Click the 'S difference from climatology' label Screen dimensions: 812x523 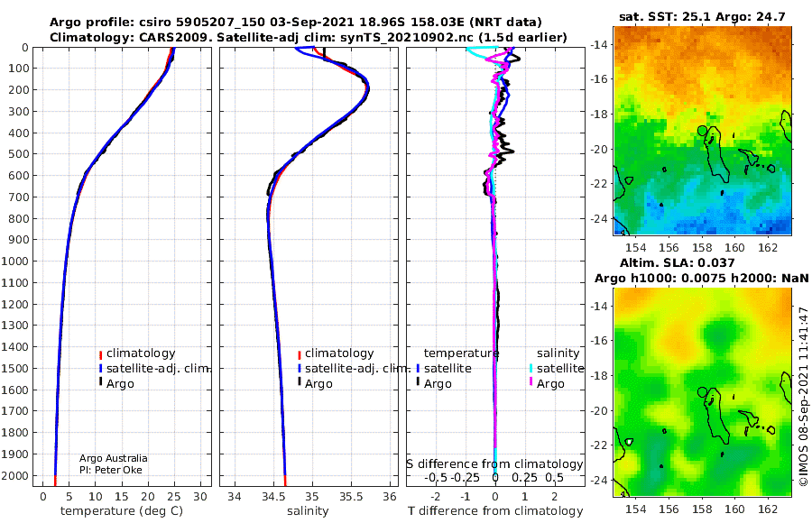495,464
